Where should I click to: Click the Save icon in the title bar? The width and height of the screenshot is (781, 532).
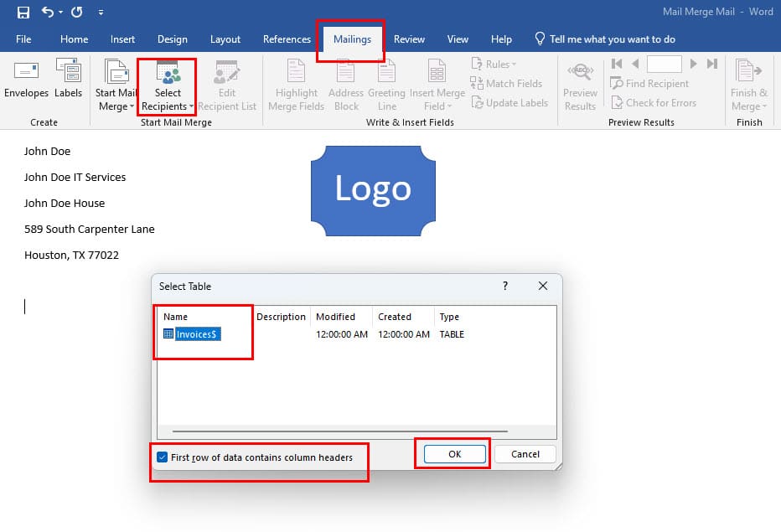coord(23,12)
